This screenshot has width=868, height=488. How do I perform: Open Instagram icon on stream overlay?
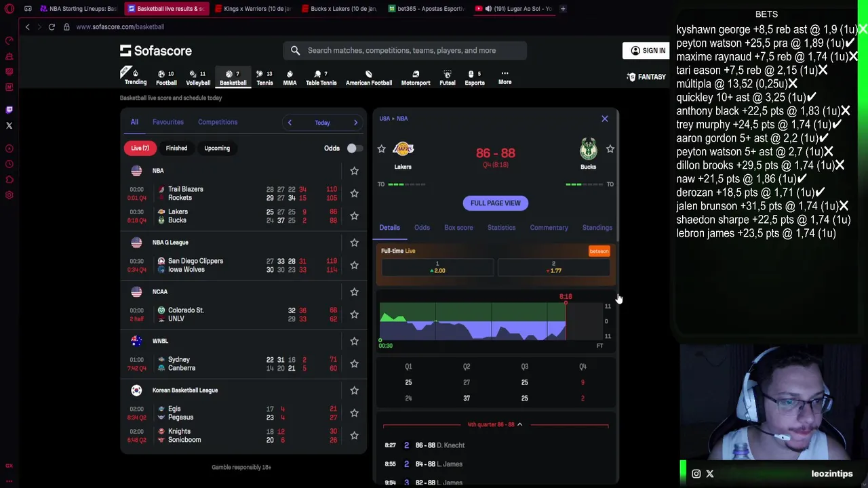696,474
